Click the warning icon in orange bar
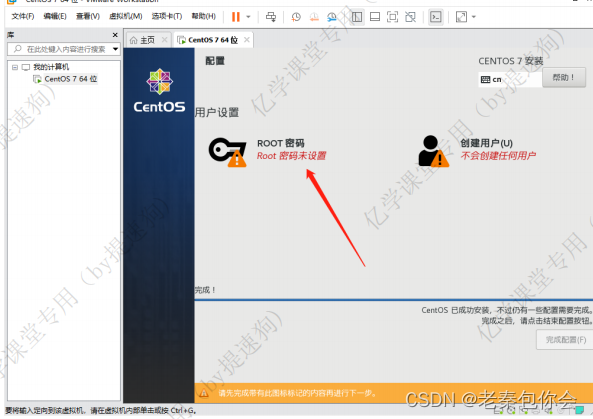593x419 pixels. [x=204, y=393]
